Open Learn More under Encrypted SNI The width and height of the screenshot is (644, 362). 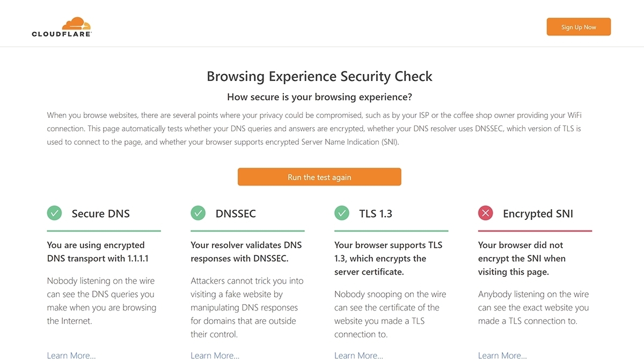(502, 356)
